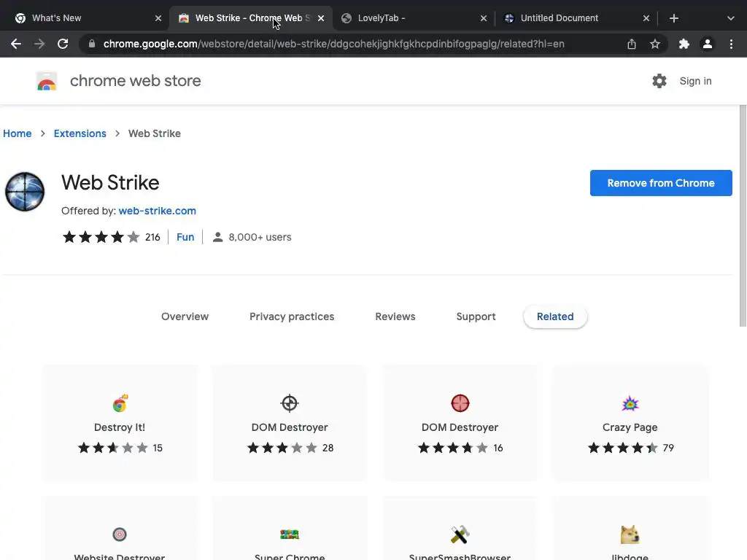
Task: Open the Chrome profile avatar icon
Action: (708, 44)
